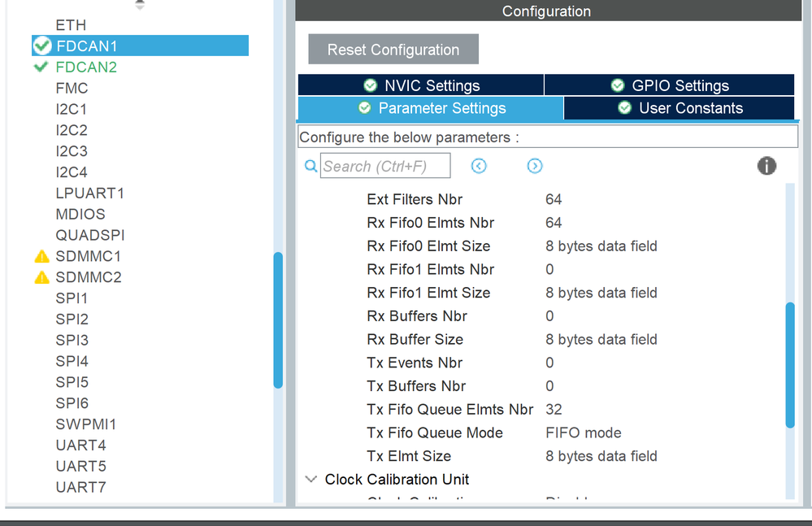Edit the Ext Filters Nbr value 64

554,199
